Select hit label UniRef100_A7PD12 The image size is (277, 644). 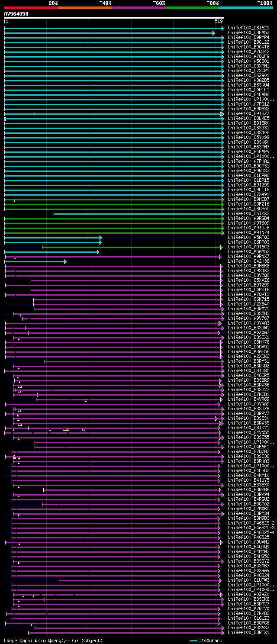248,104
